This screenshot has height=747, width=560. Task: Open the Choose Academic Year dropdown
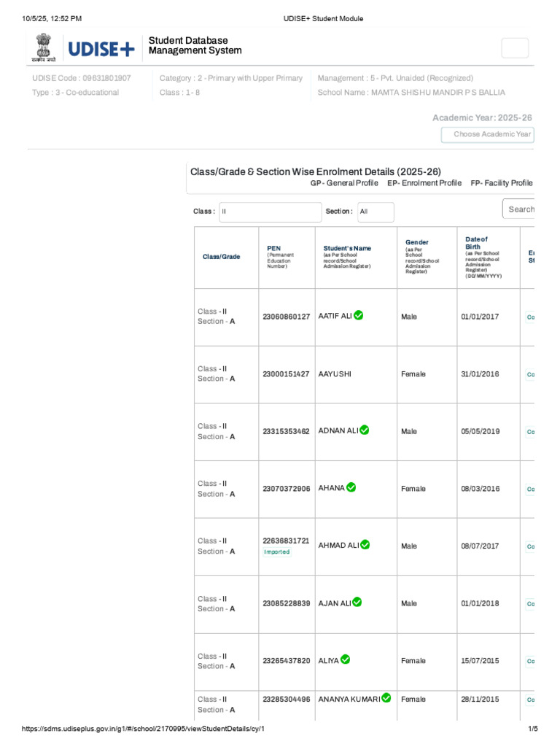(488, 134)
